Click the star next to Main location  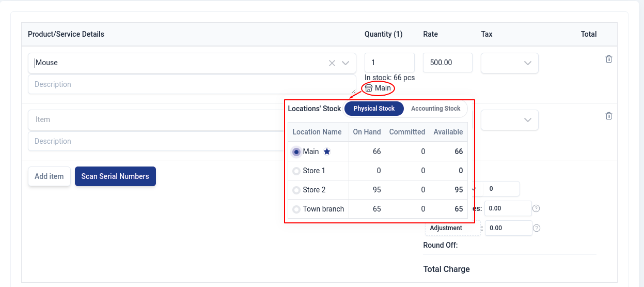point(326,152)
